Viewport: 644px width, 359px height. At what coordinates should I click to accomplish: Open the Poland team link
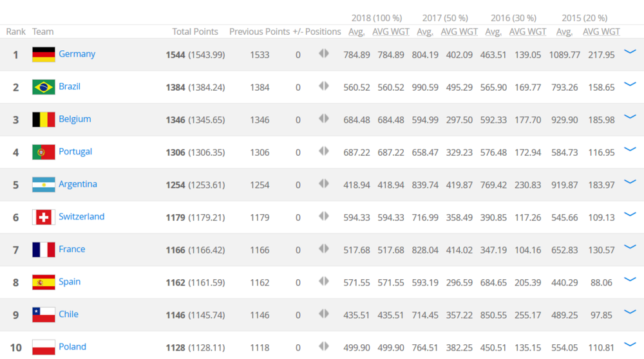[x=72, y=347]
